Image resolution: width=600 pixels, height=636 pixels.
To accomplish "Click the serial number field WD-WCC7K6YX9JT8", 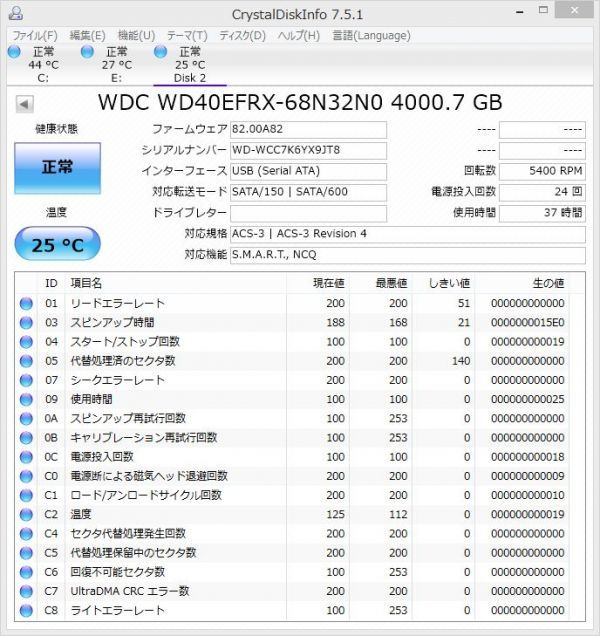I will (308, 150).
